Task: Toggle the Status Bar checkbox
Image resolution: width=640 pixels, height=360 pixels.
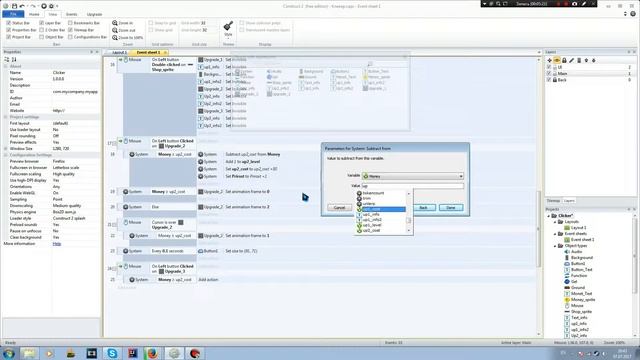Action: [9, 23]
